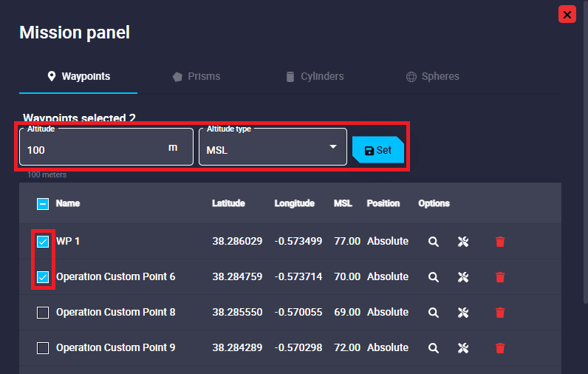Screen dimensions: 588x374
Task: Delete Operation Custom Point 6
Action: coord(500,277)
